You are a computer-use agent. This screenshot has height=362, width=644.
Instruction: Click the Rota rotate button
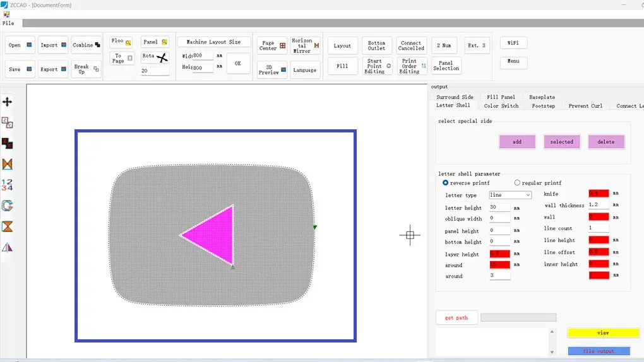point(155,57)
